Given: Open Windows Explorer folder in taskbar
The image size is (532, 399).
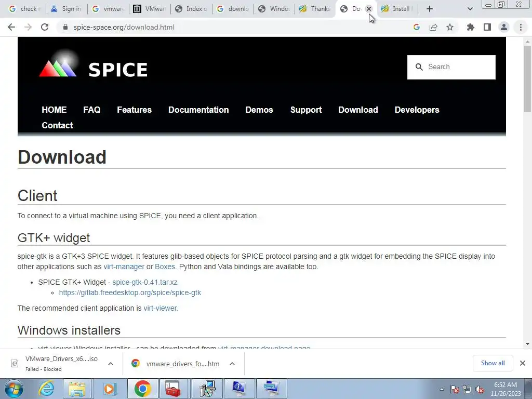Looking at the screenshot, I should point(77,389).
